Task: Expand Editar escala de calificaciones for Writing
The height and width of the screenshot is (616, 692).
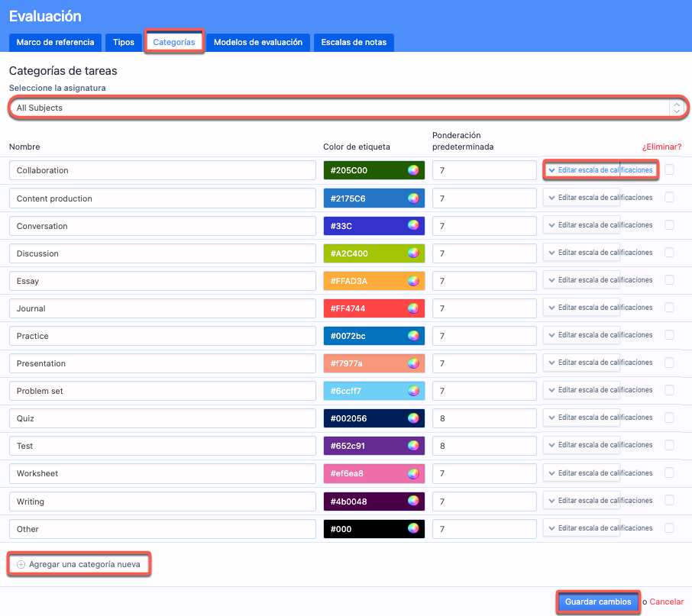Action: point(600,501)
